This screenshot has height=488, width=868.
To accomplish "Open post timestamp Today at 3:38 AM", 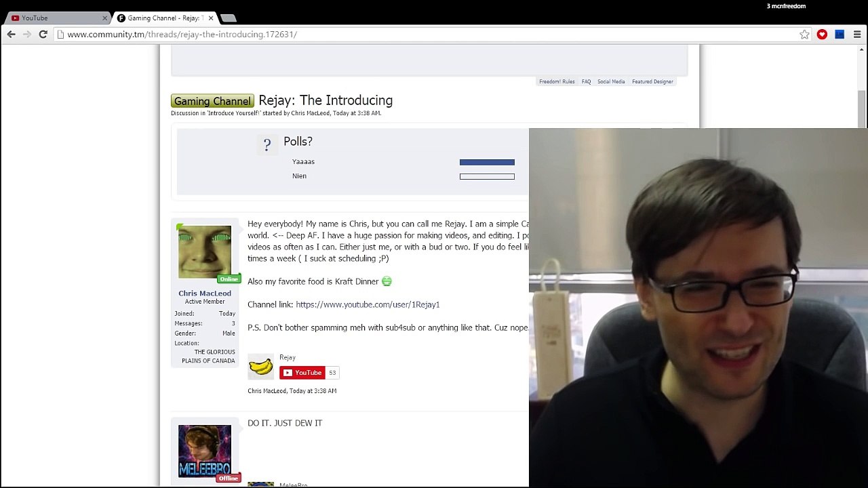I will coord(313,391).
